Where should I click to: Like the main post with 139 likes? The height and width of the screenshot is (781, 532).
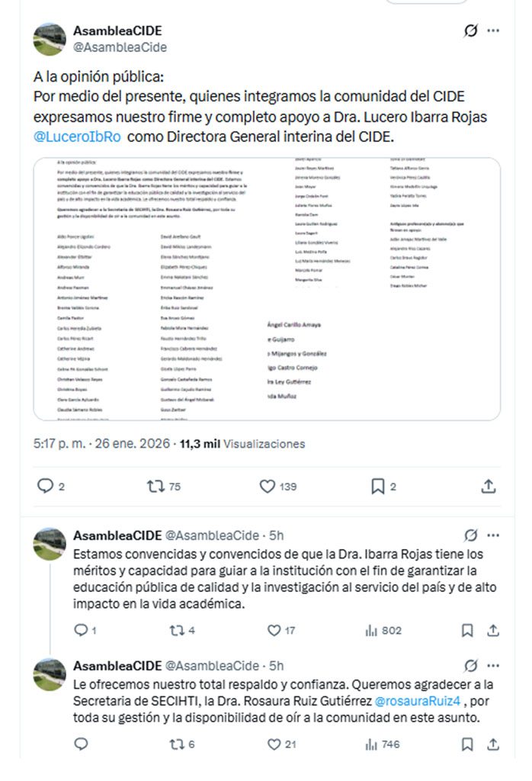pos(268,486)
